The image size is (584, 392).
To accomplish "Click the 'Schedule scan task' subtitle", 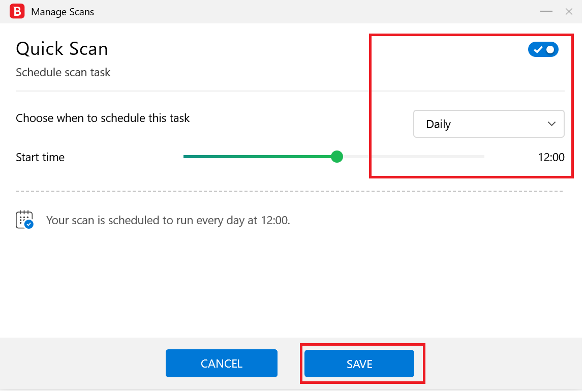I will click(x=64, y=73).
